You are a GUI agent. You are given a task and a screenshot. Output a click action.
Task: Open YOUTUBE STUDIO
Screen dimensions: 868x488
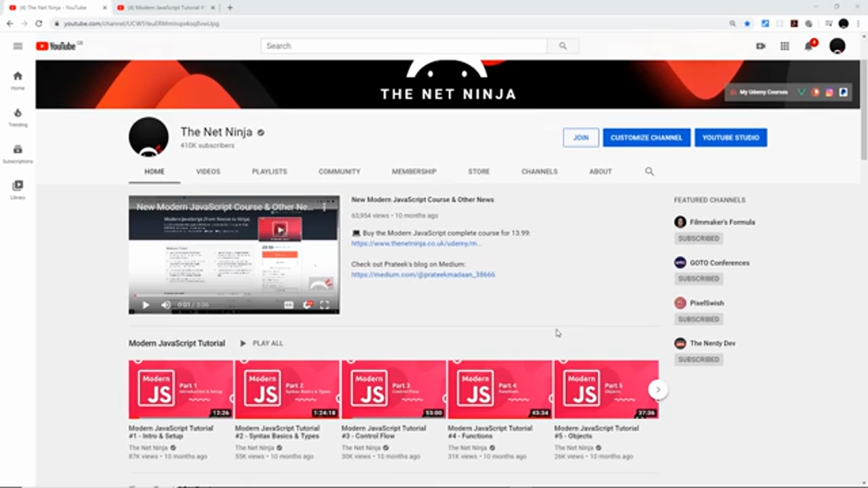730,138
